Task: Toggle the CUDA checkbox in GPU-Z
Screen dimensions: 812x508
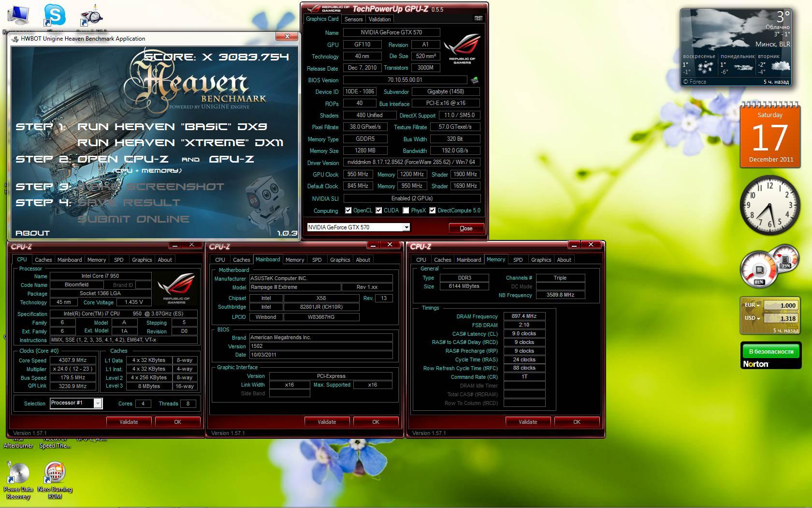Action: pyautogui.click(x=378, y=210)
